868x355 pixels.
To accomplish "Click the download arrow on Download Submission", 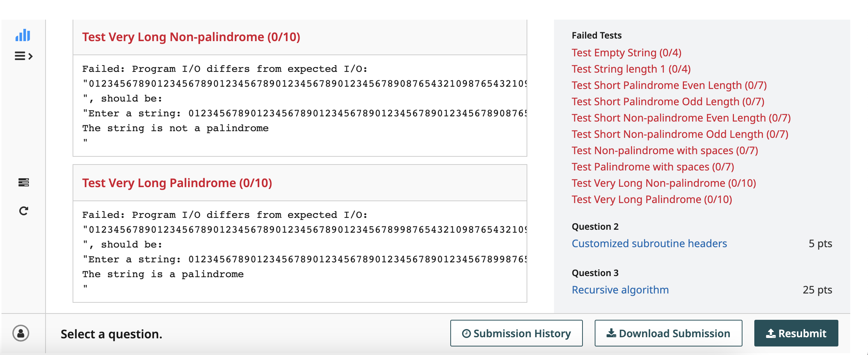I will tap(612, 333).
